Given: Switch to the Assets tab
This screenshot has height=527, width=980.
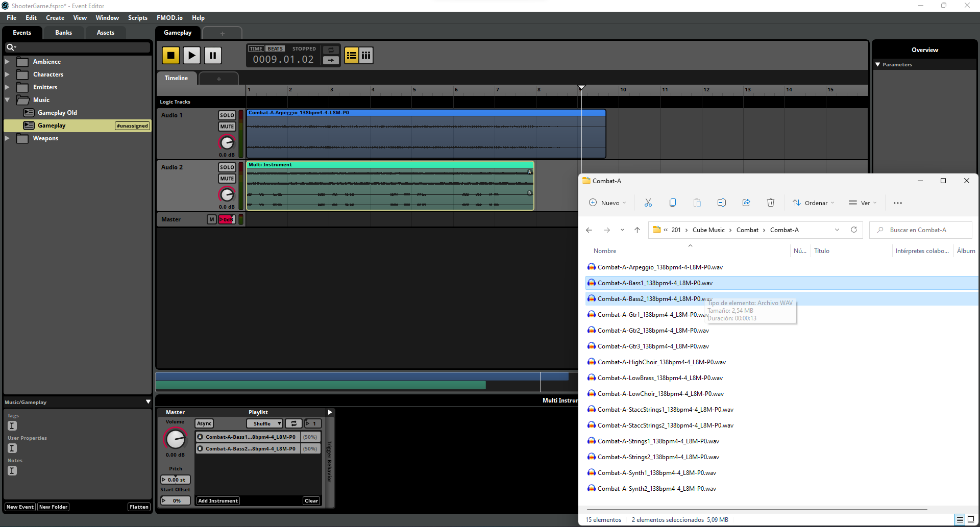Looking at the screenshot, I should (x=106, y=33).
